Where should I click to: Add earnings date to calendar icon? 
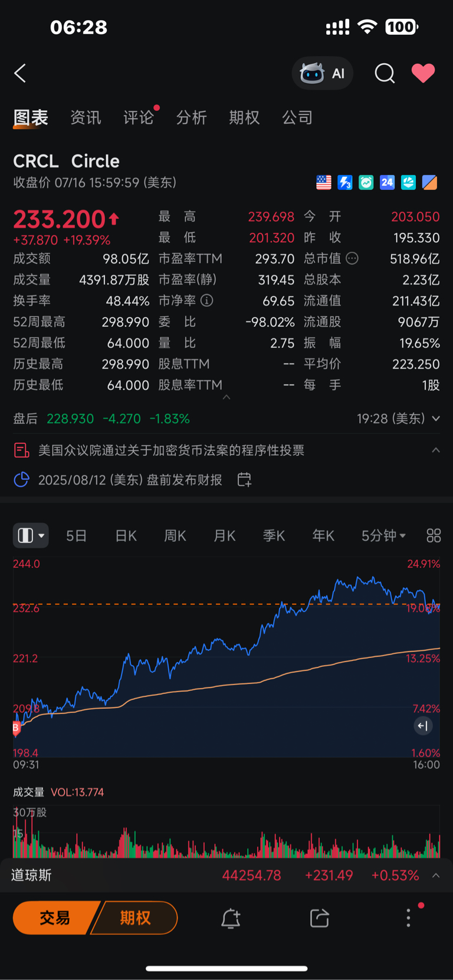[244, 480]
